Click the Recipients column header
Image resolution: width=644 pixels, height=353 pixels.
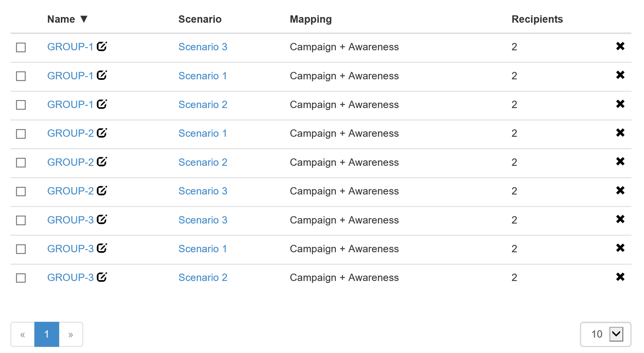click(x=537, y=19)
